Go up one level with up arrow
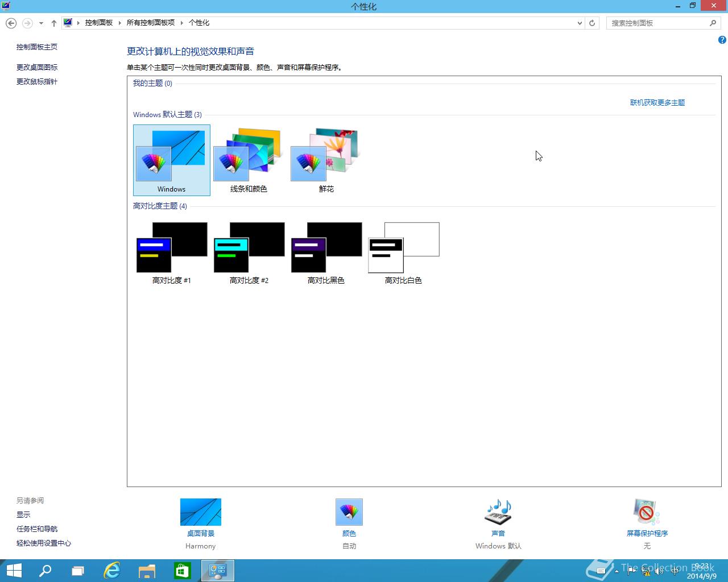 53,23
